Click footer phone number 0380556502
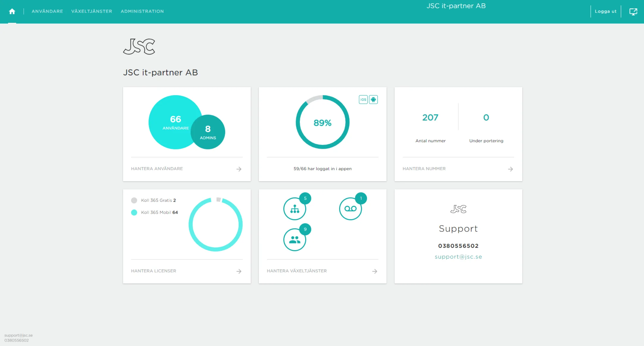The image size is (644, 346). [17, 340]
